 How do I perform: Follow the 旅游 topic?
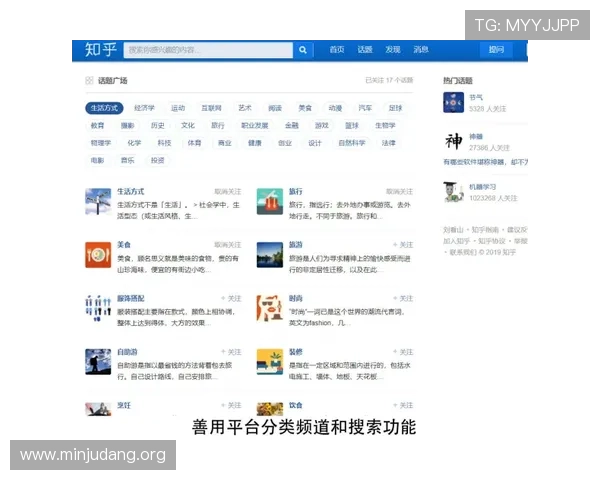coord(403,245)
